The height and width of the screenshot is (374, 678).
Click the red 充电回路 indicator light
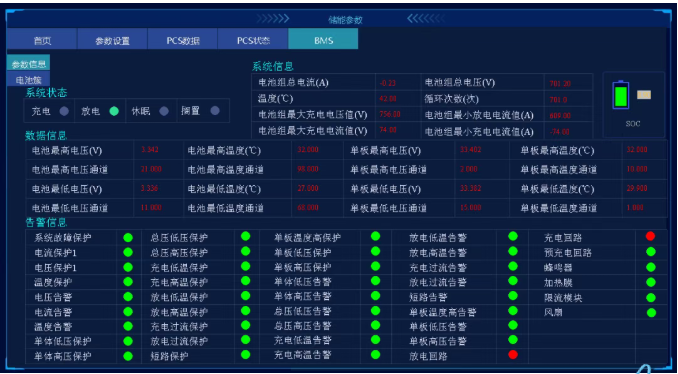click(650, 236)
